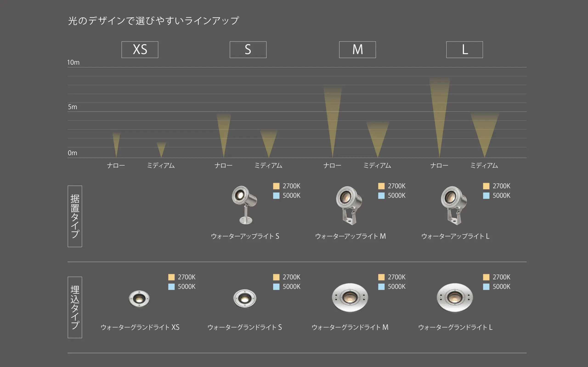The image size is (588, 367).
Task: Click the Water Ground Light S fixture image
Action: 245,299
